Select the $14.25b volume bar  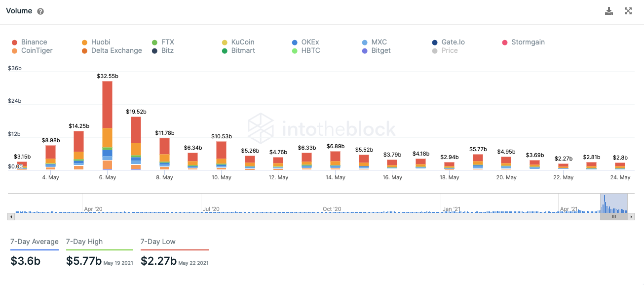coord(78,150)
